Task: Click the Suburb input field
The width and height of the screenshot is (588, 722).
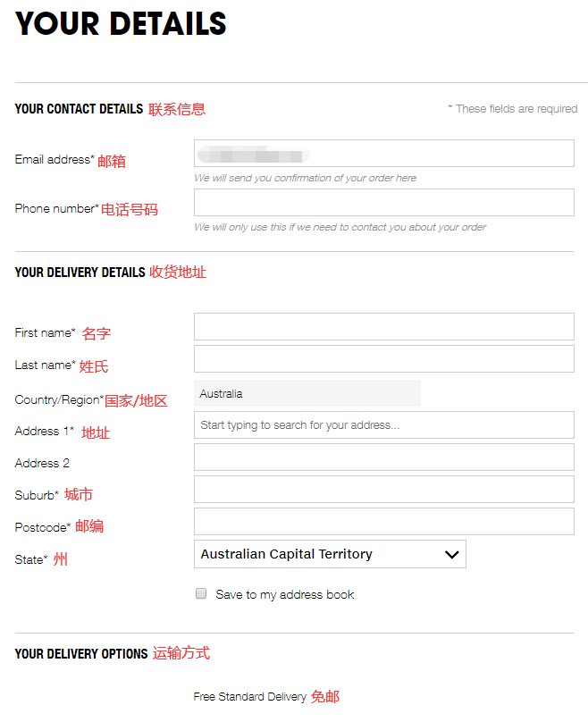Action: click(383, 490)
